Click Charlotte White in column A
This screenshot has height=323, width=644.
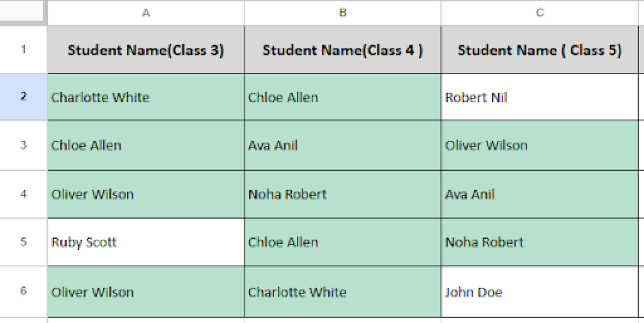click(146, 97)
